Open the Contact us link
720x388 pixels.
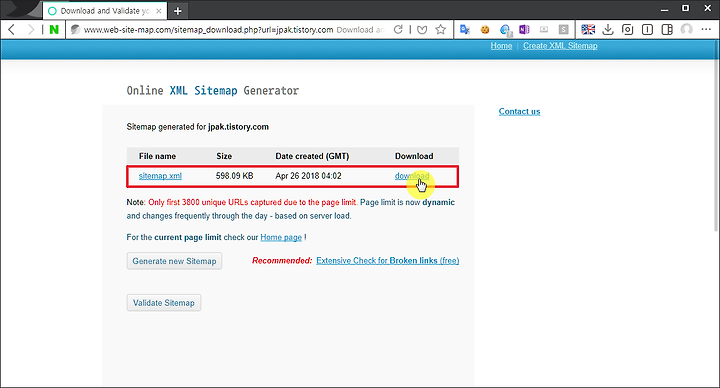[x=519, y=112]
